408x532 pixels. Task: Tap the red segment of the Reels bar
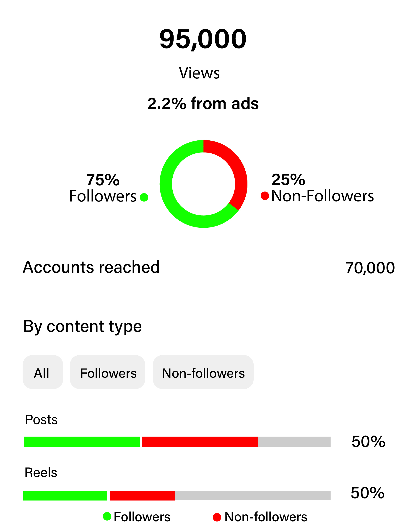pyautogui.click(x=142, y=496)
